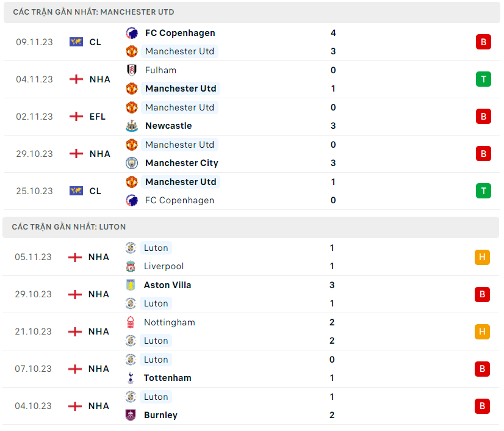The width and height of the screenshot is (504, 431).
Task: Click the Newcastle club crest icon
Action: pos(131,126)
